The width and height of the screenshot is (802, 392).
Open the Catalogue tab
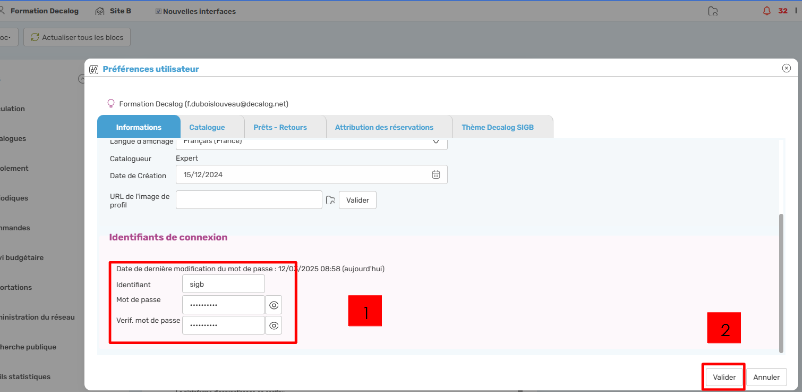pos(207,127)
